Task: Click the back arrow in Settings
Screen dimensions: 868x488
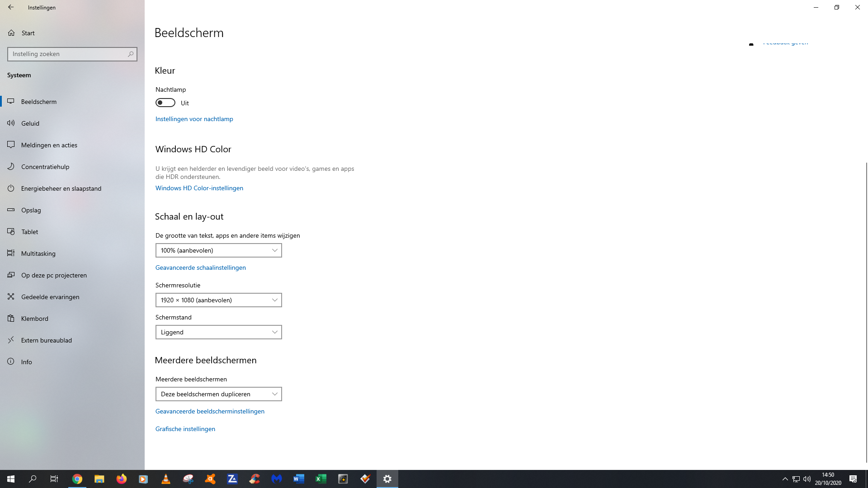Action: (11, 7)
